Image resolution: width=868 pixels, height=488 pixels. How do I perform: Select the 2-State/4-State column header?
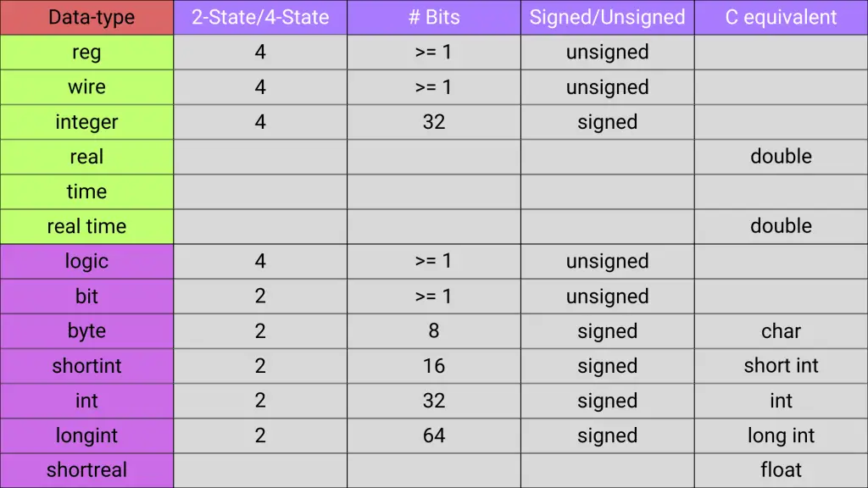click(260, 17)
